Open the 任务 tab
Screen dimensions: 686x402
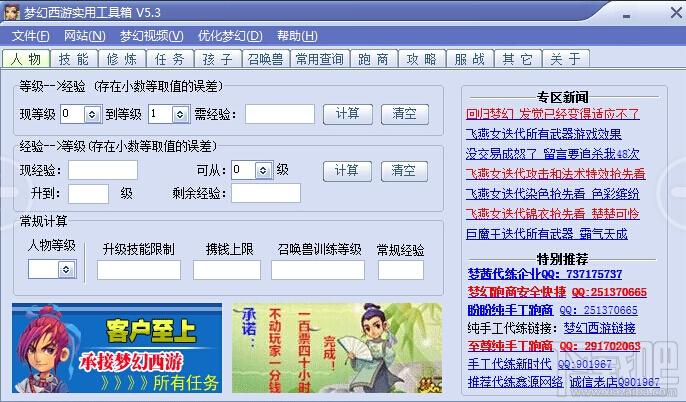170,59
